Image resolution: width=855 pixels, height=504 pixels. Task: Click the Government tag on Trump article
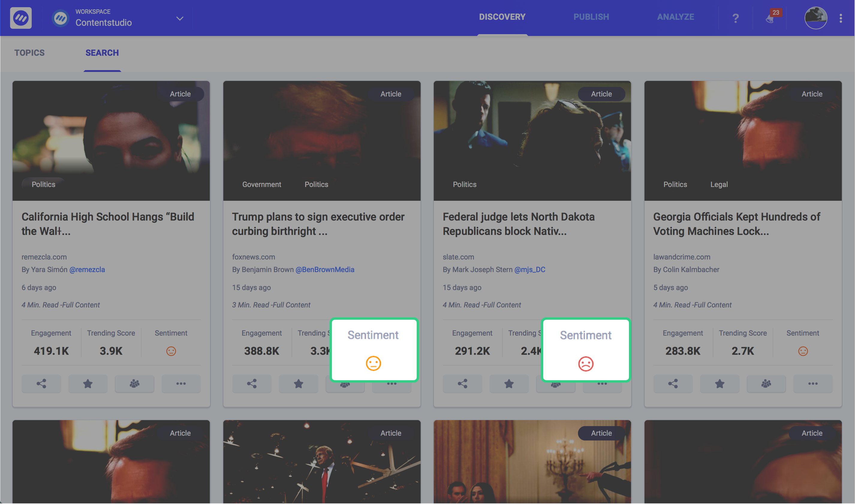pyautogui.click(x=261, y=184)
